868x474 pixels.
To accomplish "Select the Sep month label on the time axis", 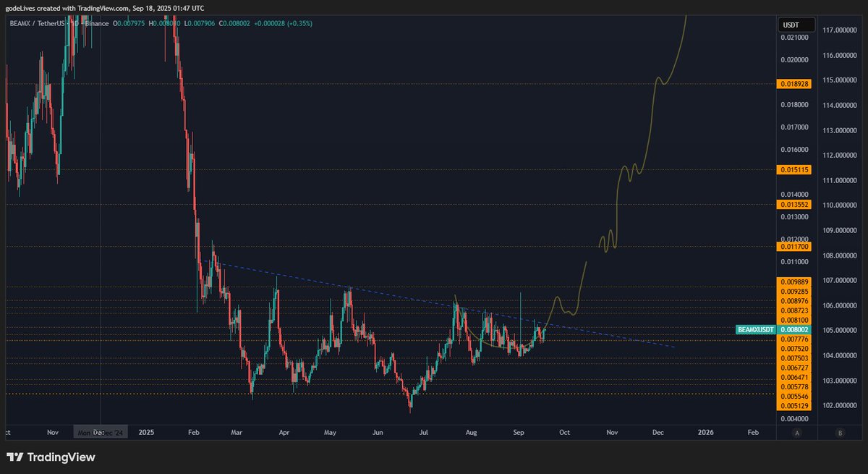I will click(x=518, y=432).
